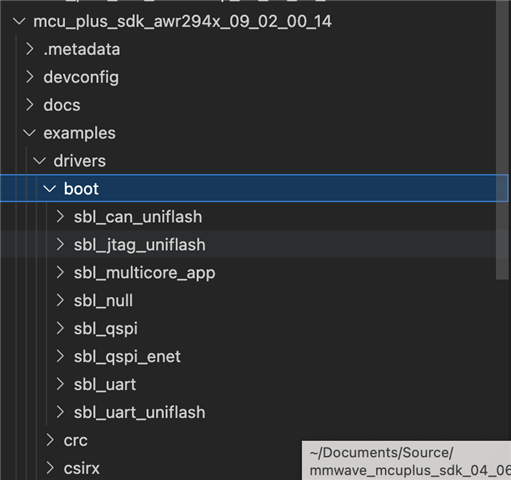Select the sbl_uart folder name
Viewport: 511px width, 480px height.
105,385
